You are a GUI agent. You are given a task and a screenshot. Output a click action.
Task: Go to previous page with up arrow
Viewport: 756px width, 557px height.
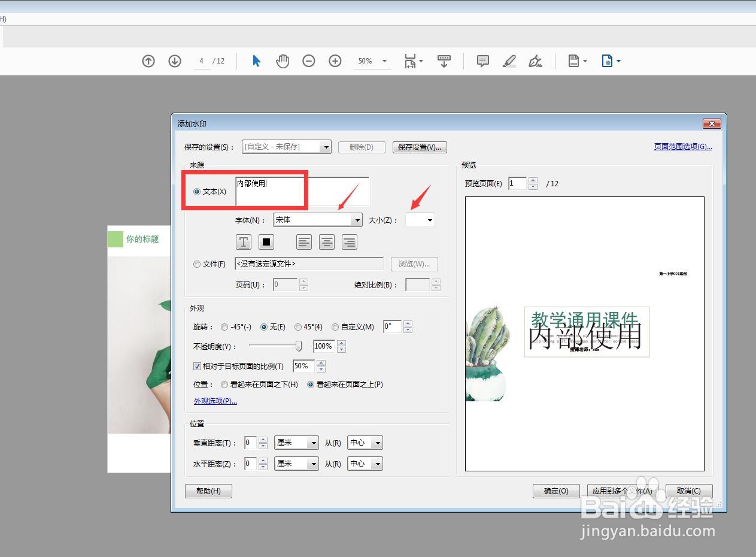pos(148,61)
